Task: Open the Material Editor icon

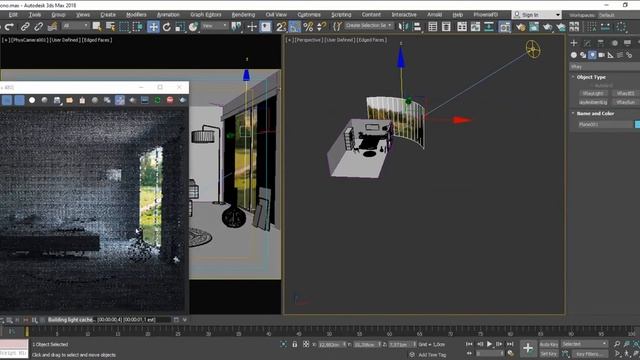Action: point(505,27)
